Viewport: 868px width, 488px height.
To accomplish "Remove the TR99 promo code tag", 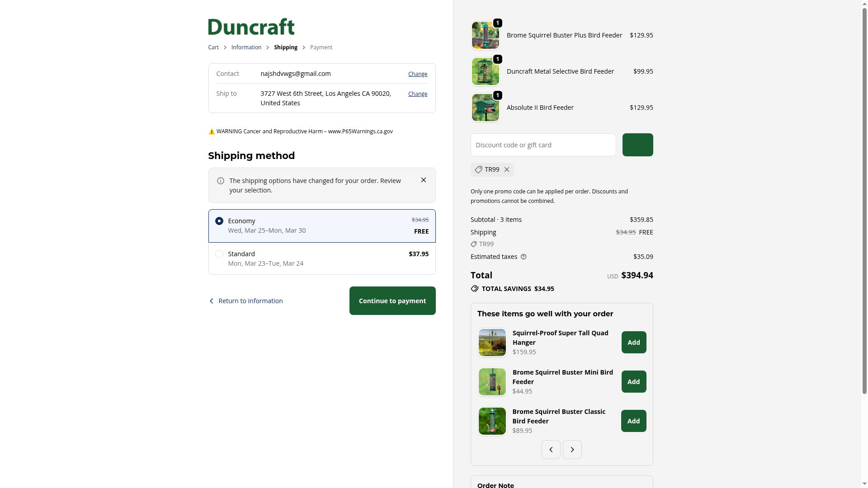I will pos(507,169).
